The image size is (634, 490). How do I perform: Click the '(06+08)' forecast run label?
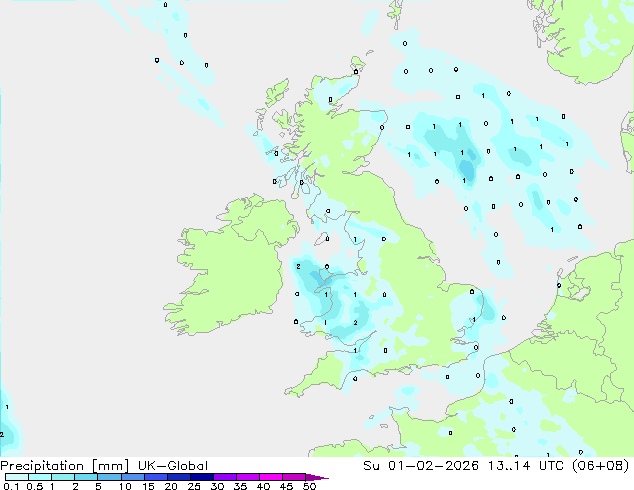601,466
